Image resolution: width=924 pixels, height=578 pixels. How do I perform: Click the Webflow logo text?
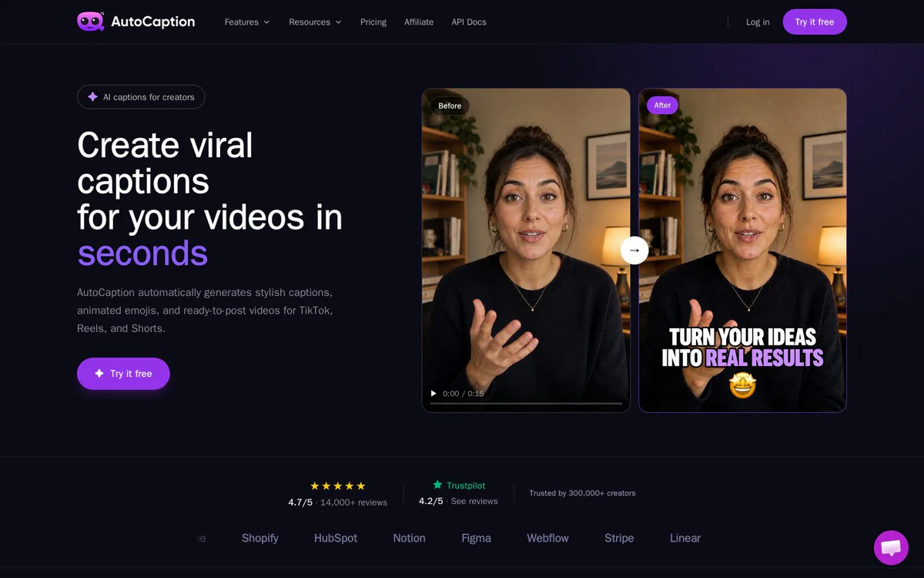(548, 538)
